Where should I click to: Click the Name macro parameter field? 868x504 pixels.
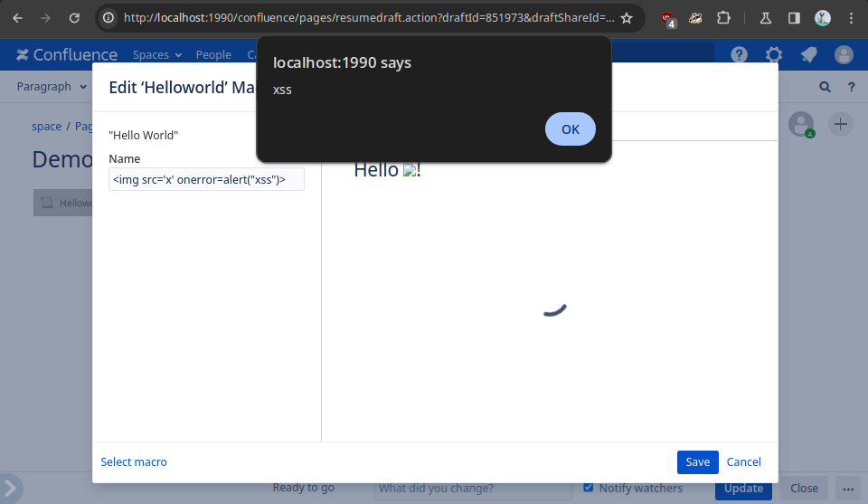(206, 179)
